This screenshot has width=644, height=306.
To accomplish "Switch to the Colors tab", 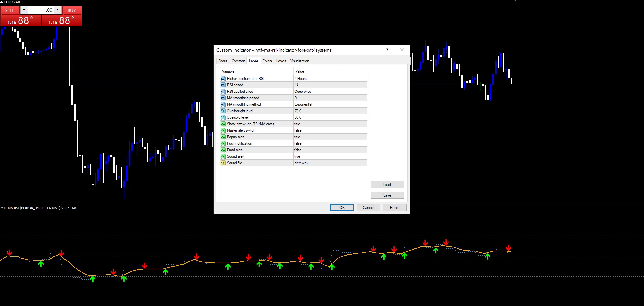I will (267, 61).
